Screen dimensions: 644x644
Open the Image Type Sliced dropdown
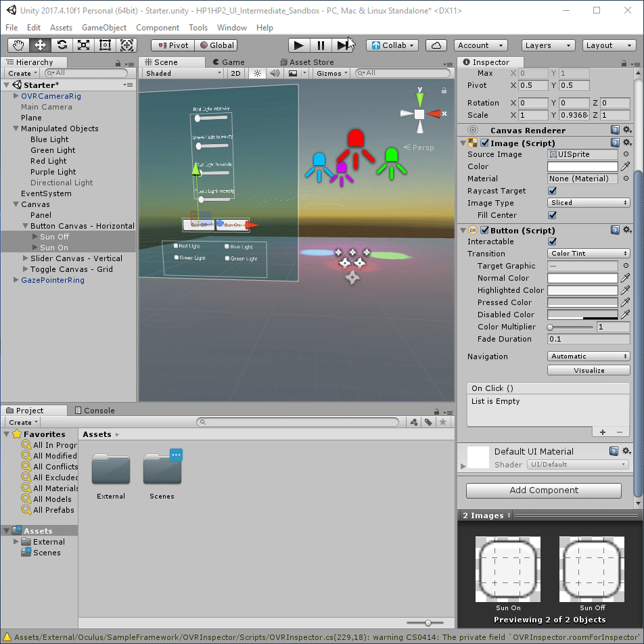588,203
